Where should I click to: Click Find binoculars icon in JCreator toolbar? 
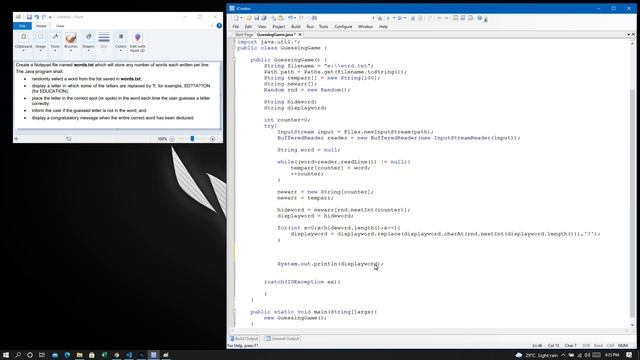[314, 18]
